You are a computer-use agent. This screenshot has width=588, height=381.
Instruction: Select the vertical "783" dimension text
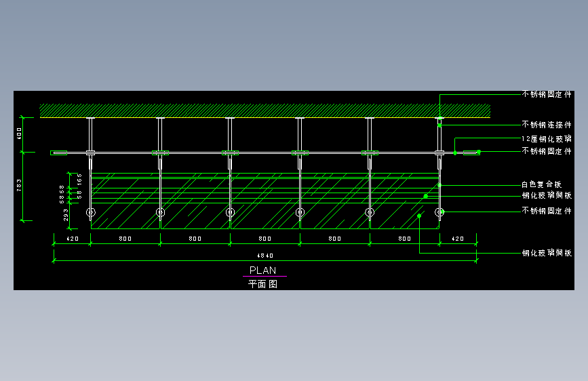(19, 185)
